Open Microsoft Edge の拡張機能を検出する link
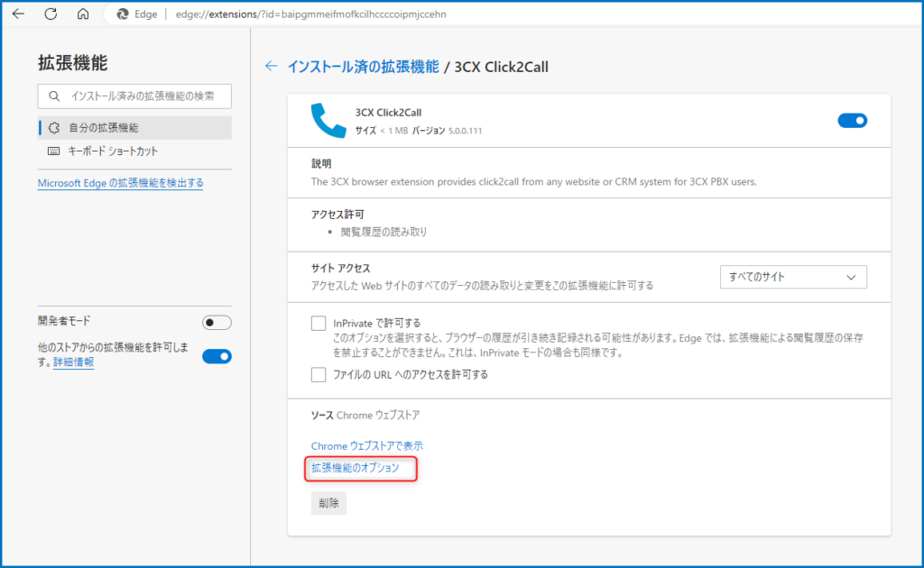Screen dimensions: 924x568 point(120,183)
